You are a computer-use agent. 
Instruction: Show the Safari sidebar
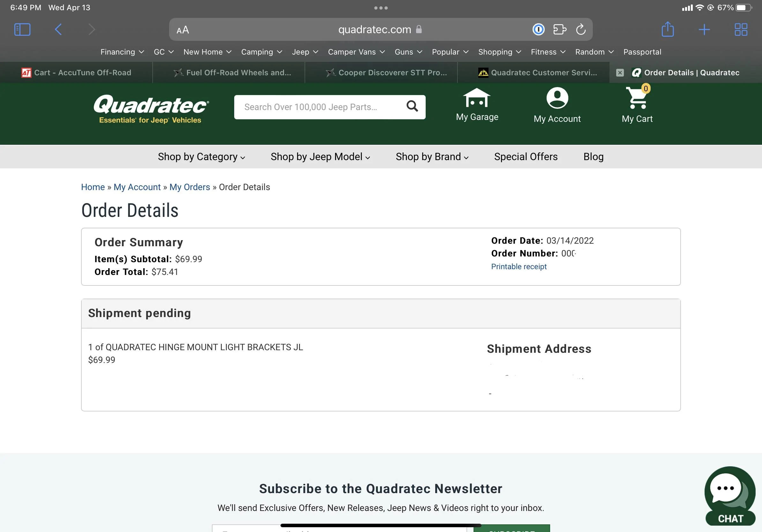22,30
